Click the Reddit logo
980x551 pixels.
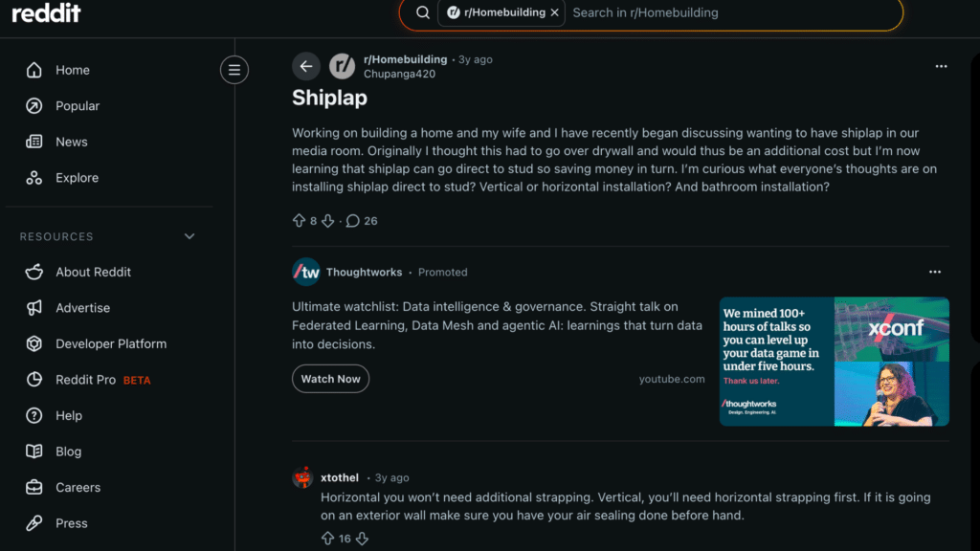46,13
